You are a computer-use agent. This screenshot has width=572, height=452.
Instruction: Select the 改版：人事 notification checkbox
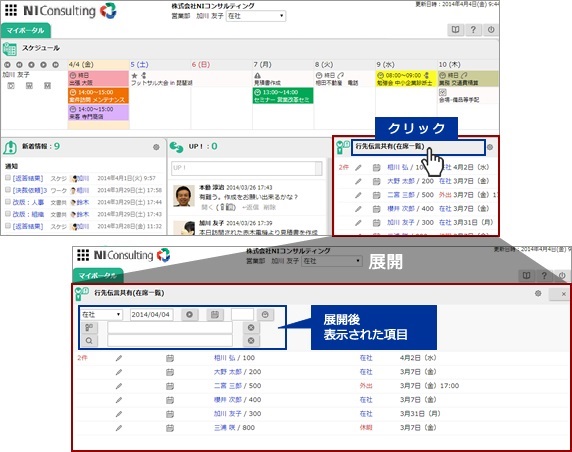pyautogui.click(x=8, y=202)
